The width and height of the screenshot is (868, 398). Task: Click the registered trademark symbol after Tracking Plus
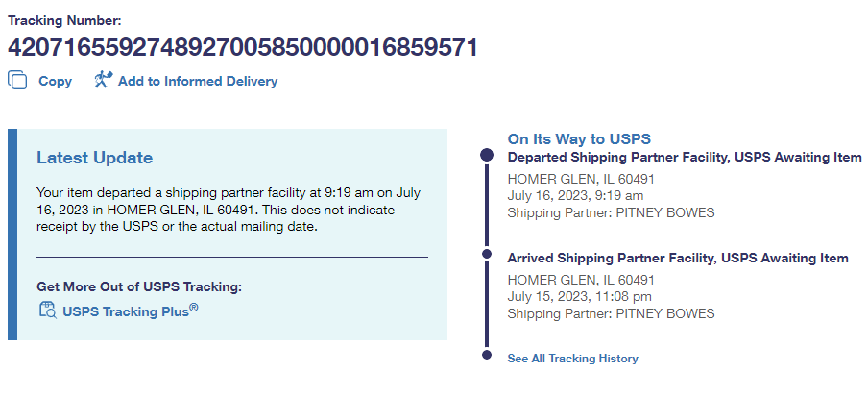click(x=194, y=308)
